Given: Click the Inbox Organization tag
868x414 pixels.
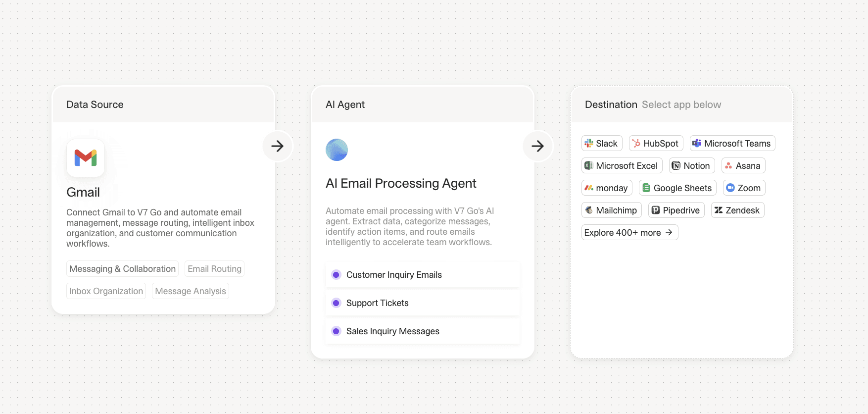Looking at the screenshot, I should pos(106,291).
